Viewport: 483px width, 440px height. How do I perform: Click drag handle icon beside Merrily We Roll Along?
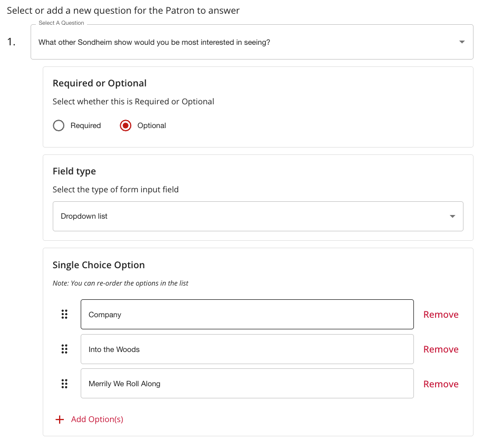[64, 384]
